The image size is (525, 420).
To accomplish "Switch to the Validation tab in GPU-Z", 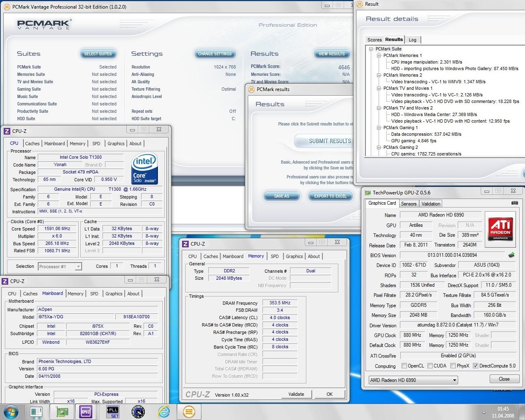I will point(431,204).
